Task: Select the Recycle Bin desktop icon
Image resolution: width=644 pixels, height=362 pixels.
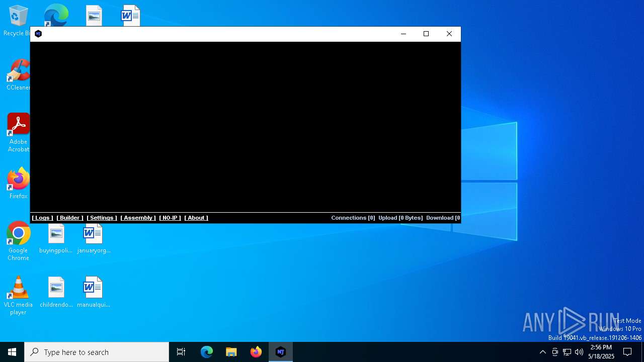Action: click(x=17, y=21)
